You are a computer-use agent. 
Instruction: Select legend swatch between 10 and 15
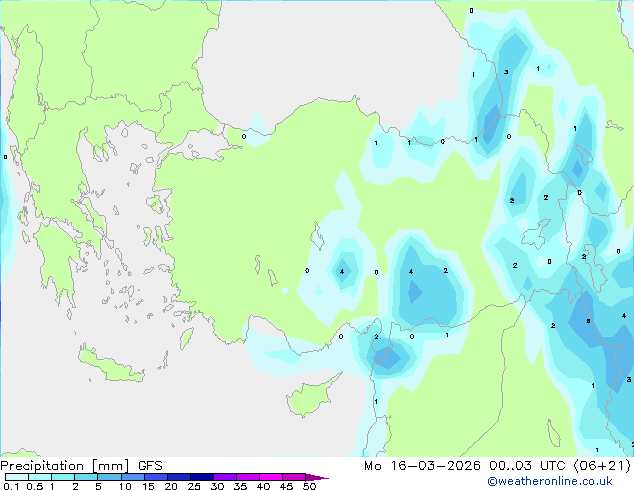pyautogui.click(x=133, y=477)
